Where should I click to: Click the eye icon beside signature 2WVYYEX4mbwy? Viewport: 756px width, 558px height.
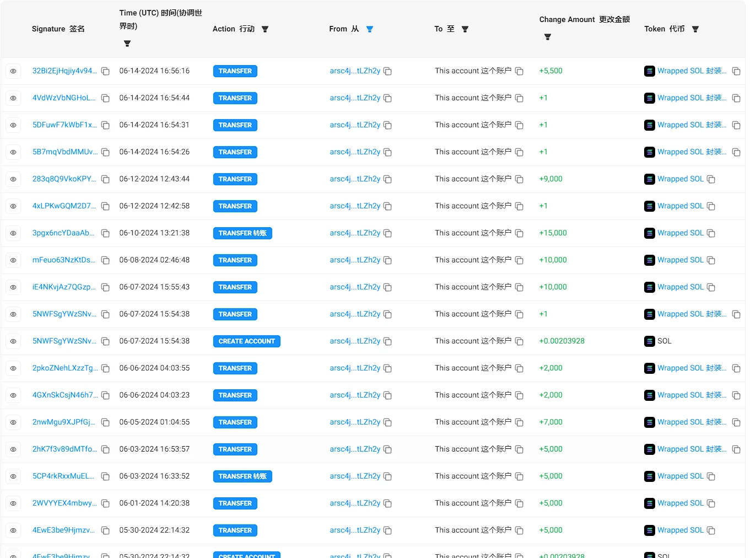(13, 503)
